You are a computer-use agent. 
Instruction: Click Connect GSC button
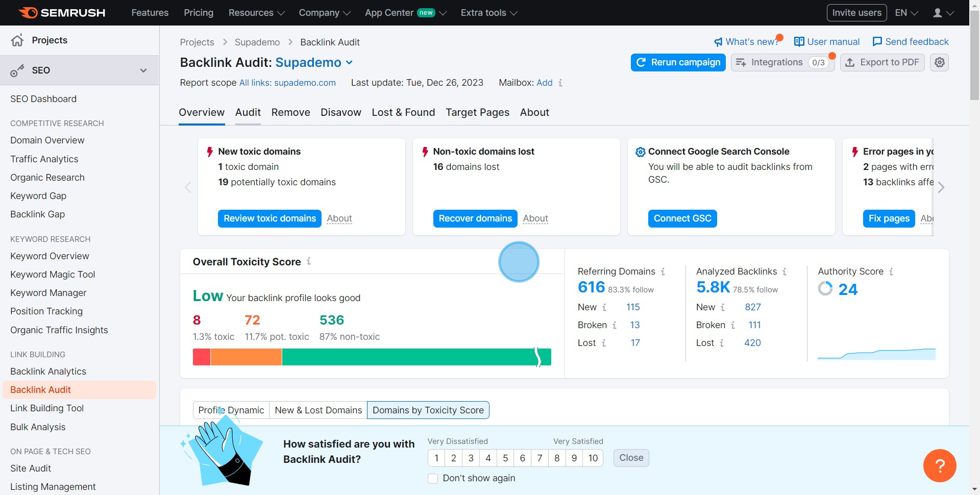(x=682, y=218)
